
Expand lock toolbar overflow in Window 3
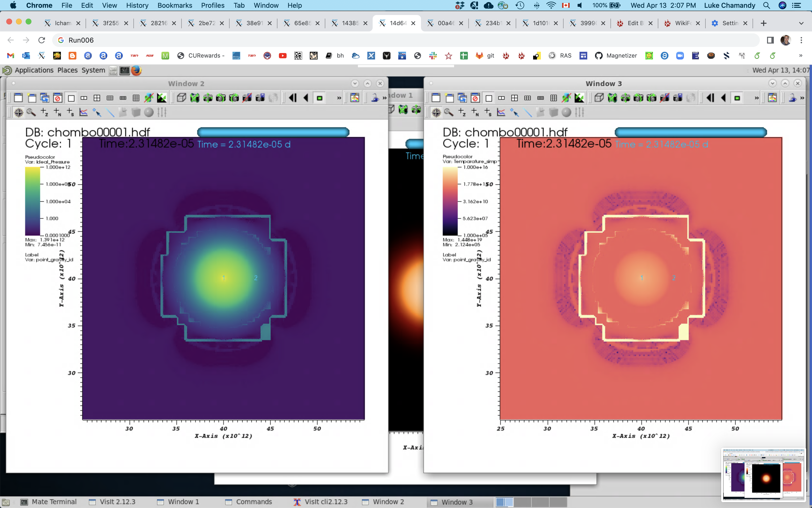point(802,98)
